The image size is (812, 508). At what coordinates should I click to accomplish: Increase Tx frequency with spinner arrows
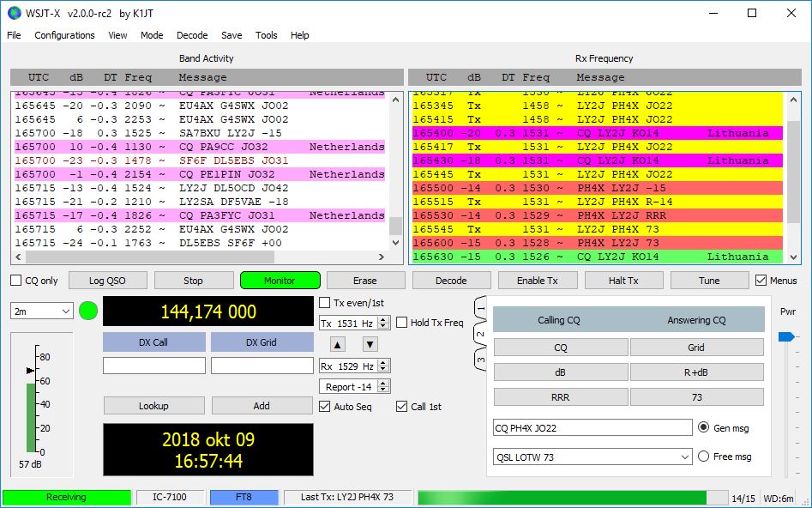pos(383,320)
